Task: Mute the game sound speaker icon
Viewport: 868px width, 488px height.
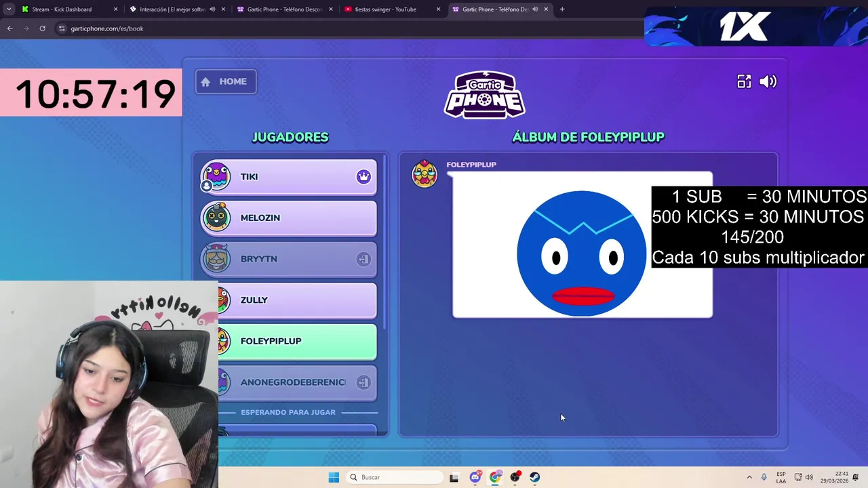Action: (x=768, y=81)
